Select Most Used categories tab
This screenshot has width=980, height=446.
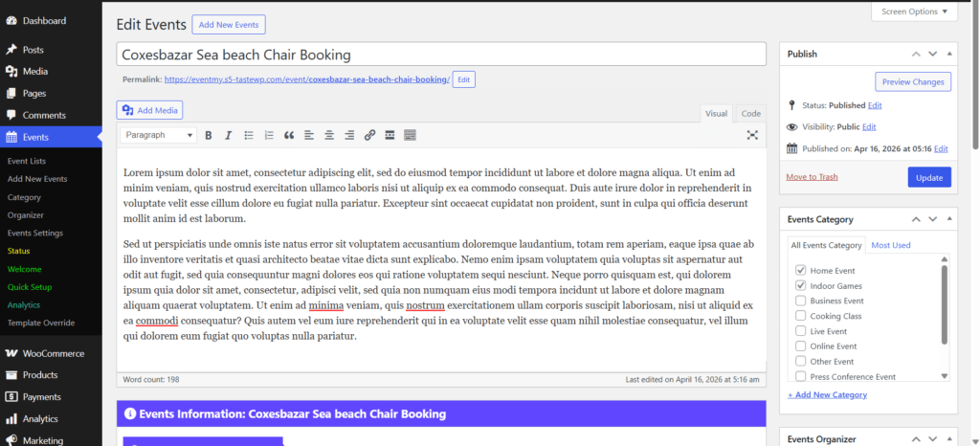tap(891, 245)
